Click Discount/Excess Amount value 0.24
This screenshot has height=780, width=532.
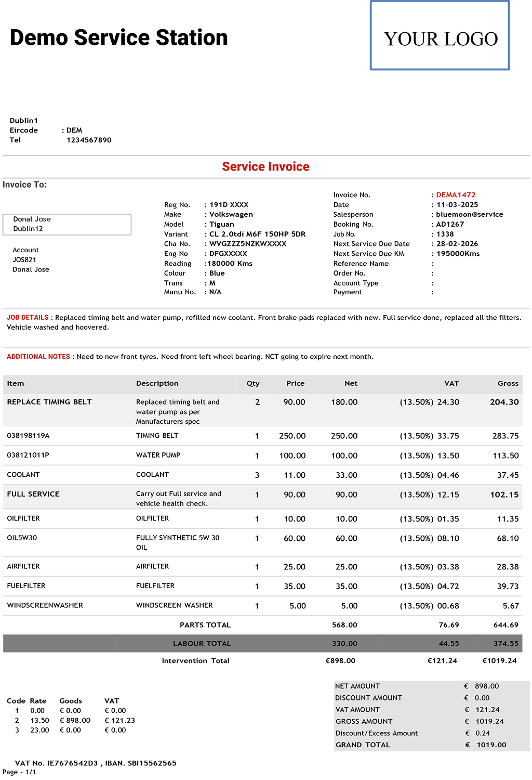(x=483, y=733)
